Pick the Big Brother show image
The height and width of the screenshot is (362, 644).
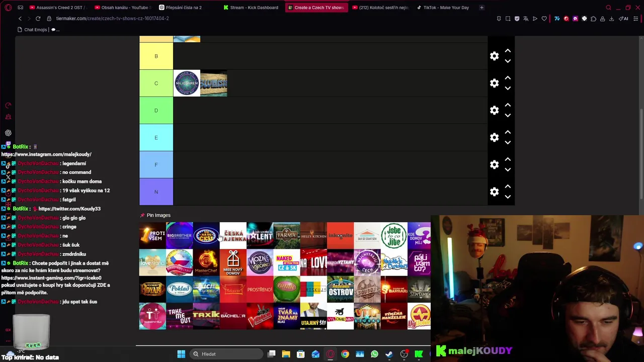pyautogui.click(x=179, y=235)
